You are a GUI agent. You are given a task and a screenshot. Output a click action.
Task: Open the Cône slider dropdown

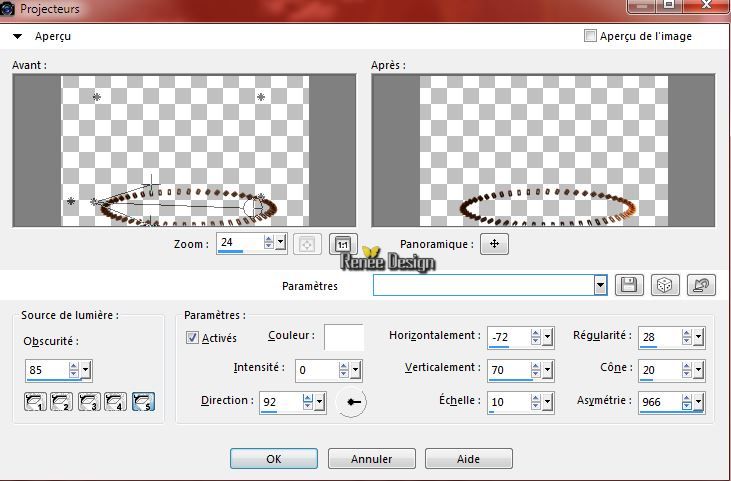click(x=698, y=370)
